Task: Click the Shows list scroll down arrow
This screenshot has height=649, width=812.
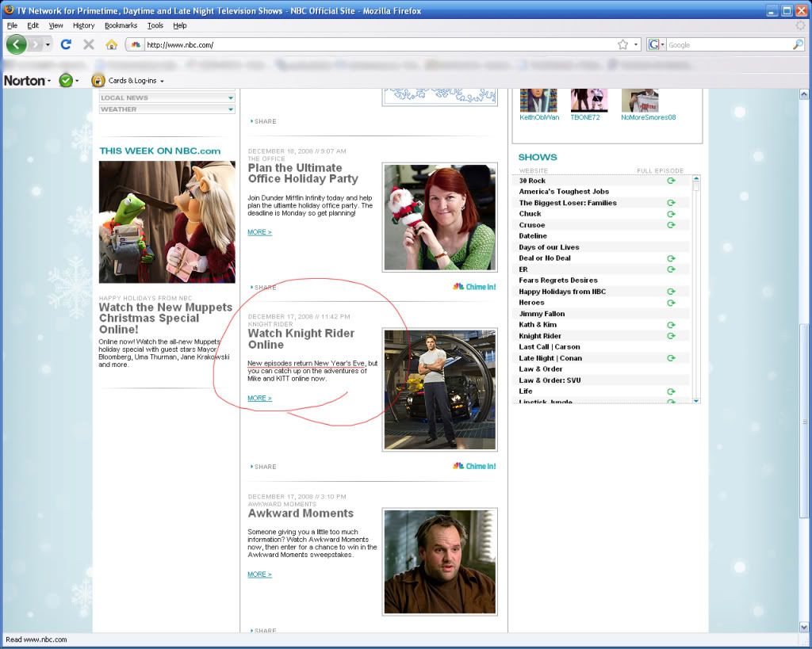Action: pyautogui.click(x=696, y=401)
